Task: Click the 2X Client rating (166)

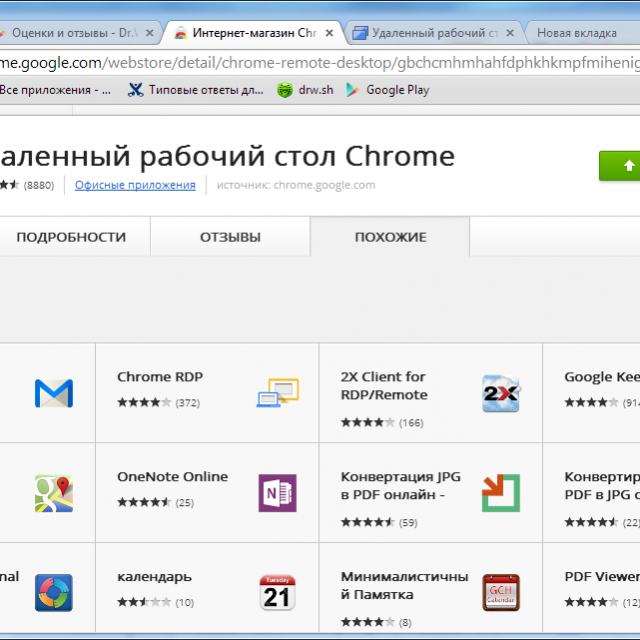Action: [382, 422]
